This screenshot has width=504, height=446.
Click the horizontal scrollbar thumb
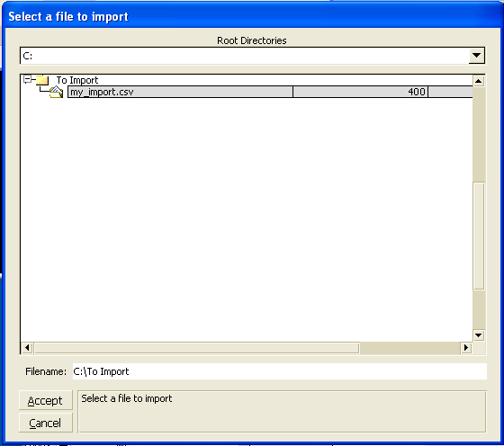tap(196, 348)
